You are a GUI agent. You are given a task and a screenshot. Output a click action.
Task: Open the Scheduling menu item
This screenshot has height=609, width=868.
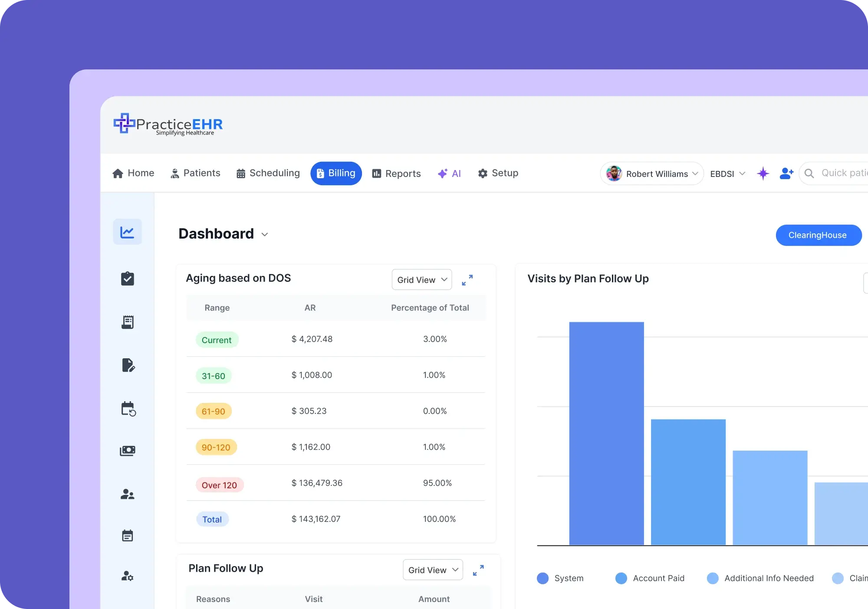coord(268,173)
